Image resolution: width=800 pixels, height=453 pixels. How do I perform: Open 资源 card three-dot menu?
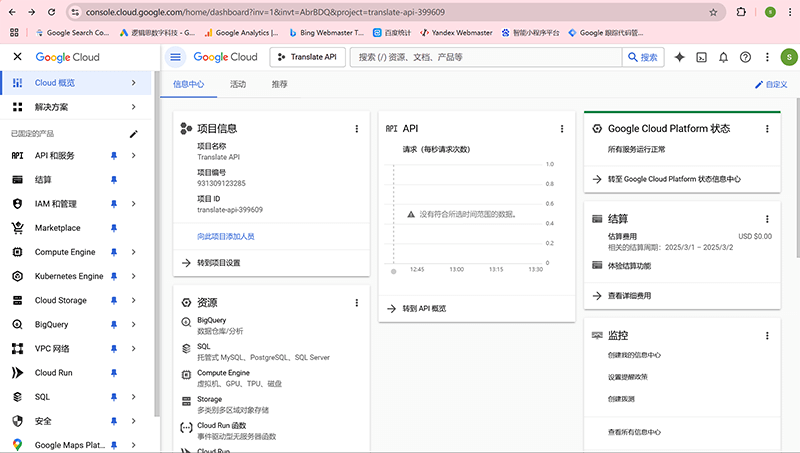tap(357, 303)
